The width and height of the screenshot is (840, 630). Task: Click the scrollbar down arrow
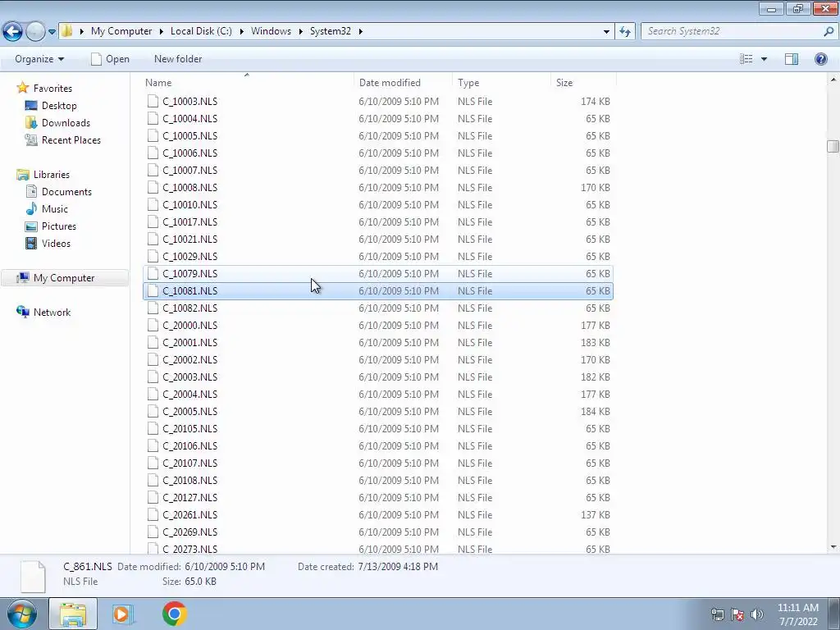point(833,547)
